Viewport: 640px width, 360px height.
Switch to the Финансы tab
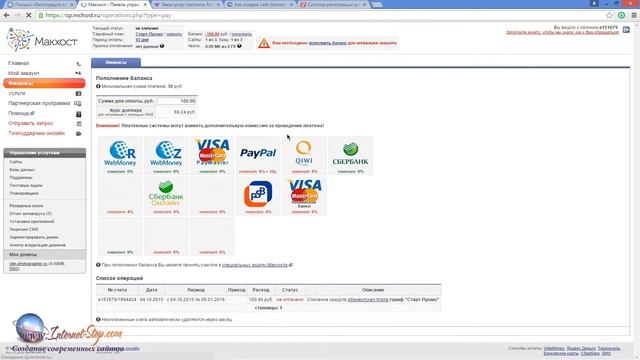pyautogui.click(x=116, y=62)
